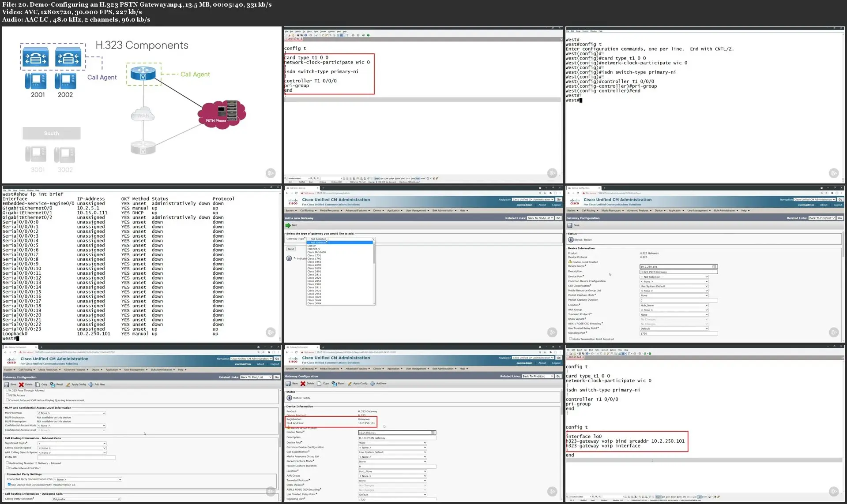Enable H.235 Pass Through Allowed checkbox
Image resolution: width=847 pixels, height=504 pixels.
(x=7, y=390)
